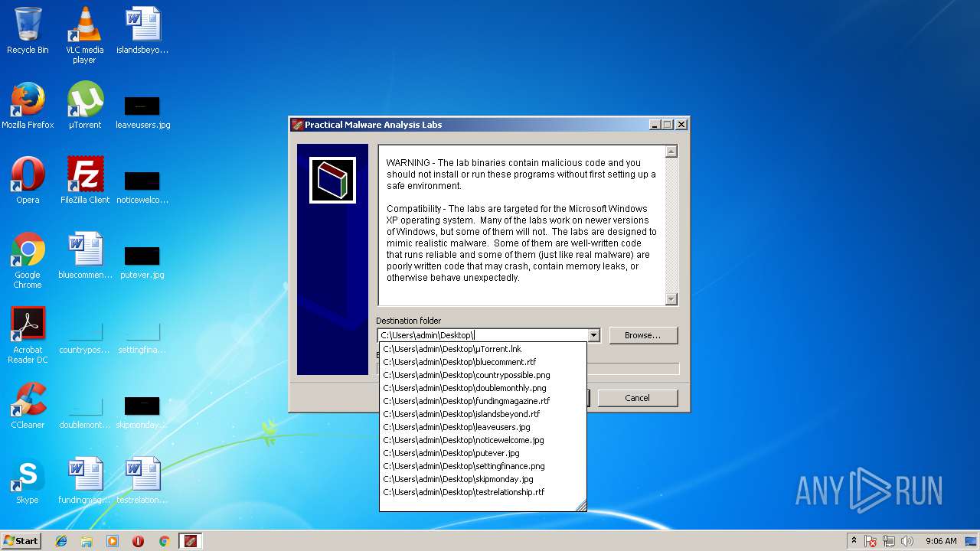Image resolution: width=980 pixels, height=551 pixels.
Task: Choose islandsbeyond.rtf path suggestion
Action: click(x=482, y=414)
